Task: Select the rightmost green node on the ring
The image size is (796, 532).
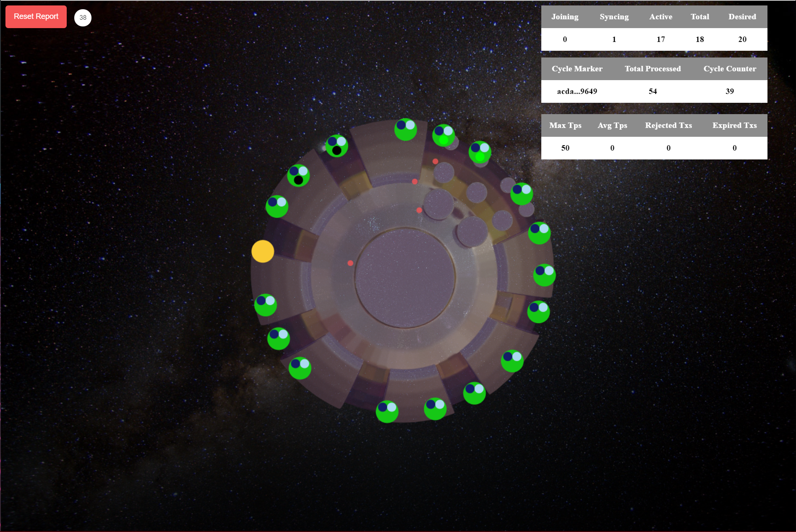Action: pyautogui.click(x=544, y=275)
